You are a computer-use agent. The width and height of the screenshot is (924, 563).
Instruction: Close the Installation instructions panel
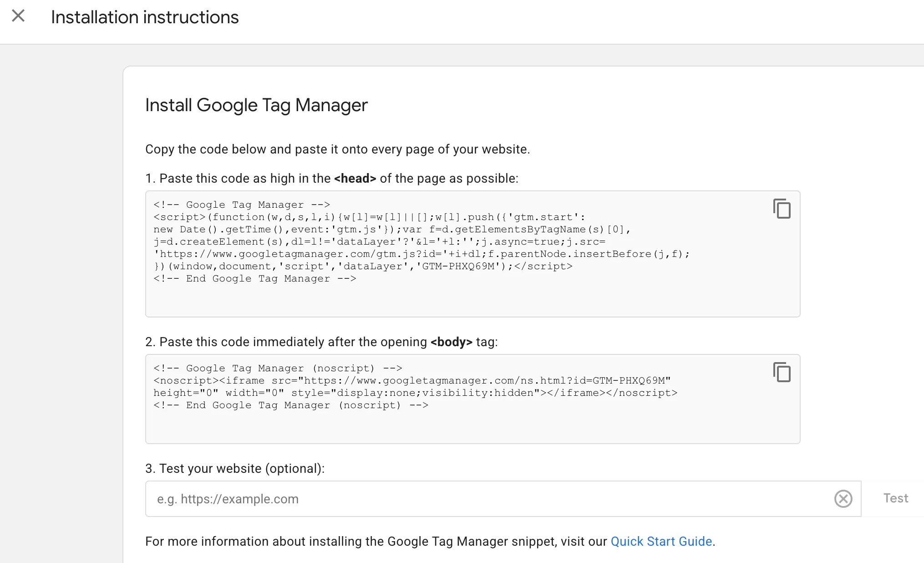pos(18,16)
